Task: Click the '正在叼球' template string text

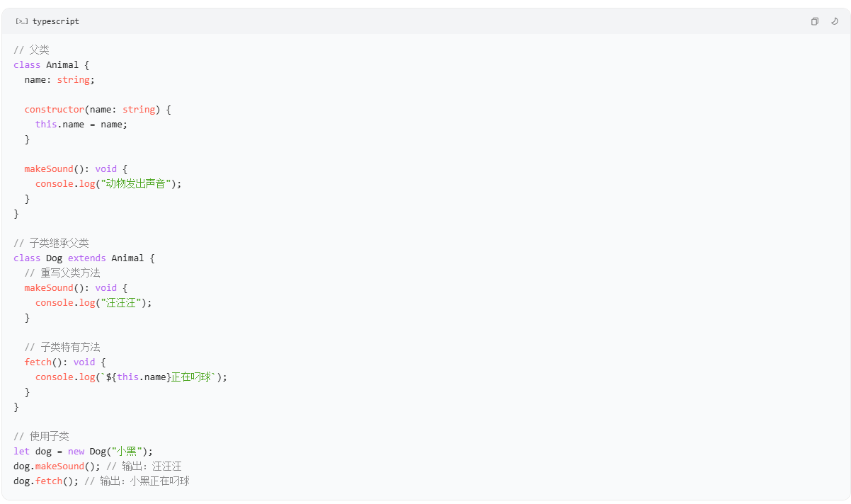Action: (x=192, y=377)
